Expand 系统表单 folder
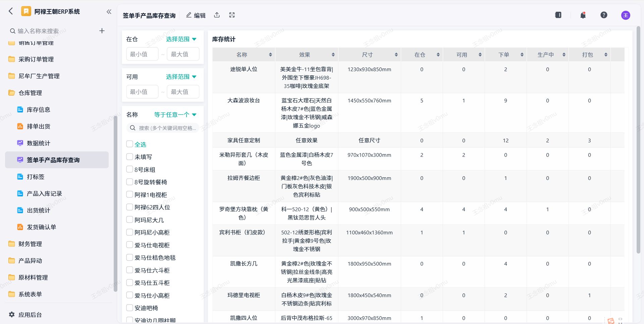The height and width of the screenshot is (324, 644). point(57,294)
